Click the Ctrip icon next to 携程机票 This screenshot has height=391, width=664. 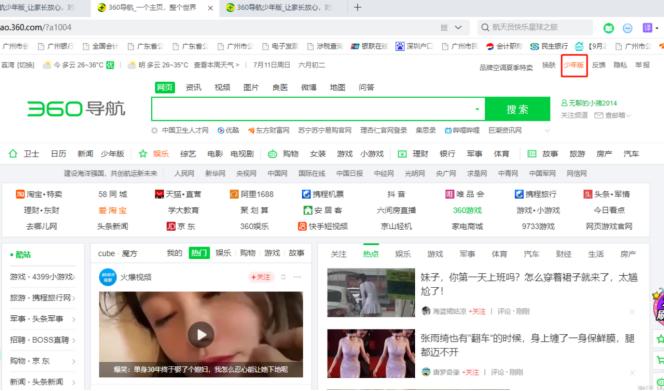point(306,194)
